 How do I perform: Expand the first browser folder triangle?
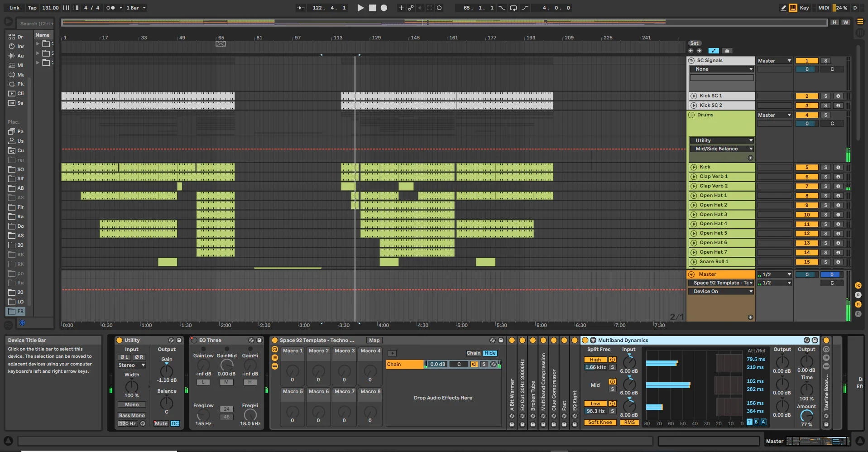(38, 44)
